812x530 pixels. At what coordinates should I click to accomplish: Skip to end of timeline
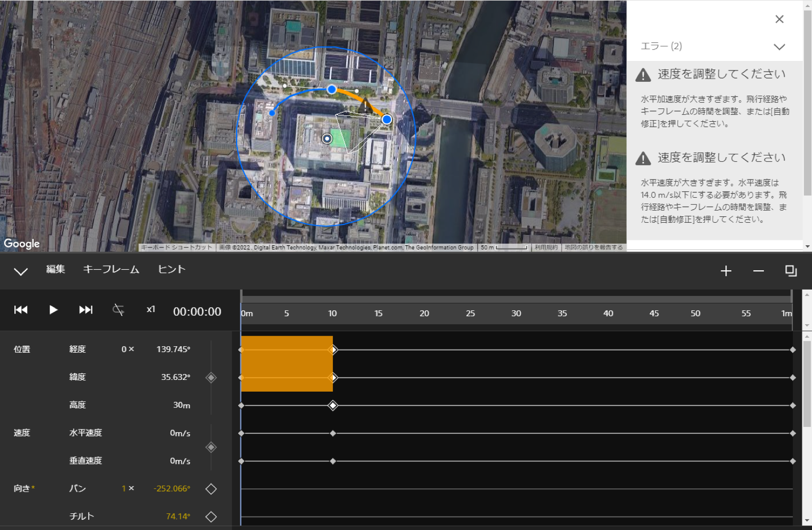pyautogui.click(x=86, y=310)
